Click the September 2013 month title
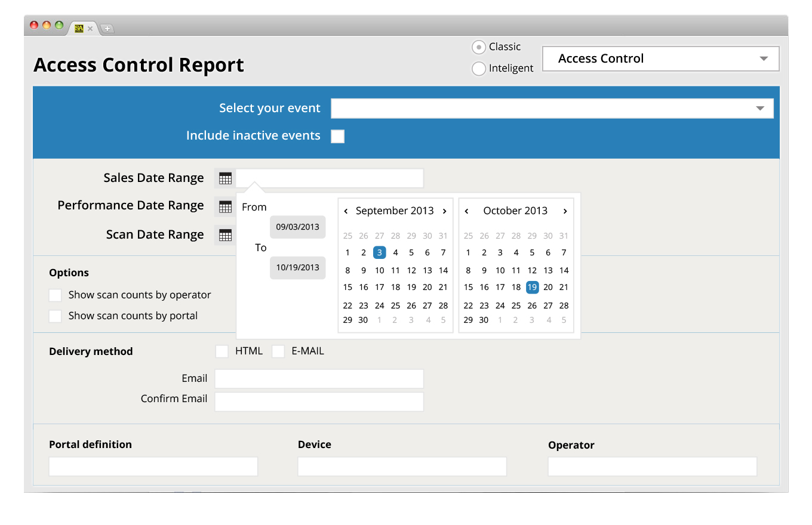Image resolution: width=812 pixels, height=525 pixels. [x=395, y=211]
